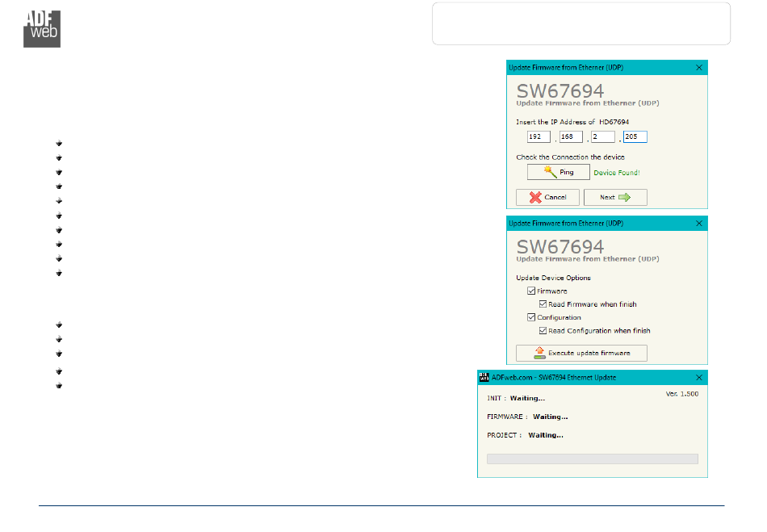Click the update progress bar
Viewport: 767px width, 532px height.
pos(593,459)
